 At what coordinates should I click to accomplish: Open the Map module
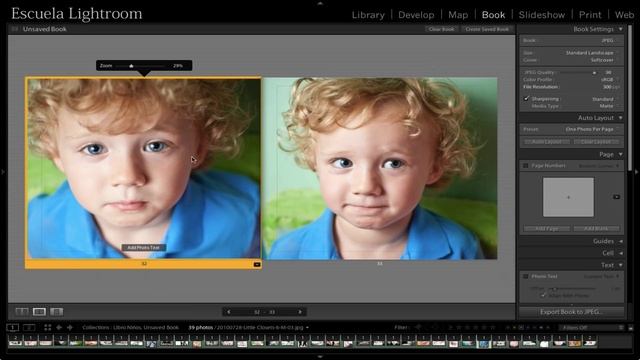458,15
